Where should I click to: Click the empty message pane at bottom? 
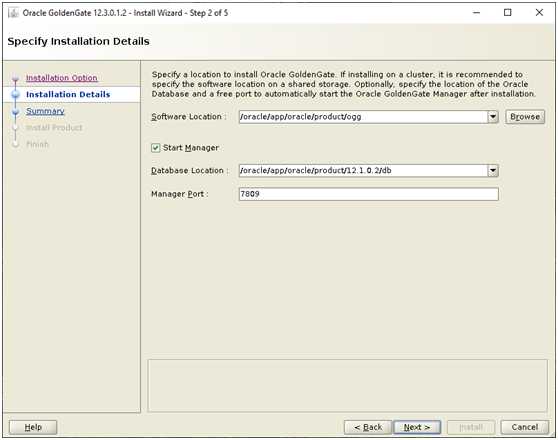tap(347, 386)
